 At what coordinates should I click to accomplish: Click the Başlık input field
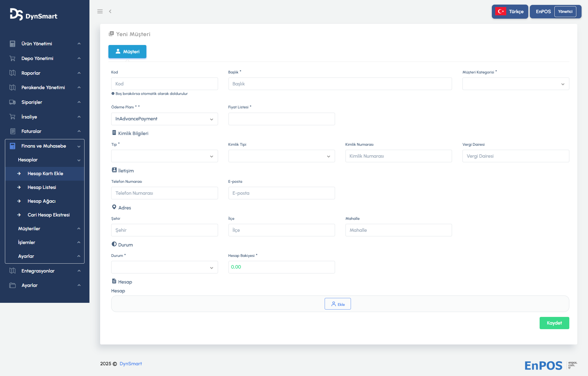click(x=340, y=84)
